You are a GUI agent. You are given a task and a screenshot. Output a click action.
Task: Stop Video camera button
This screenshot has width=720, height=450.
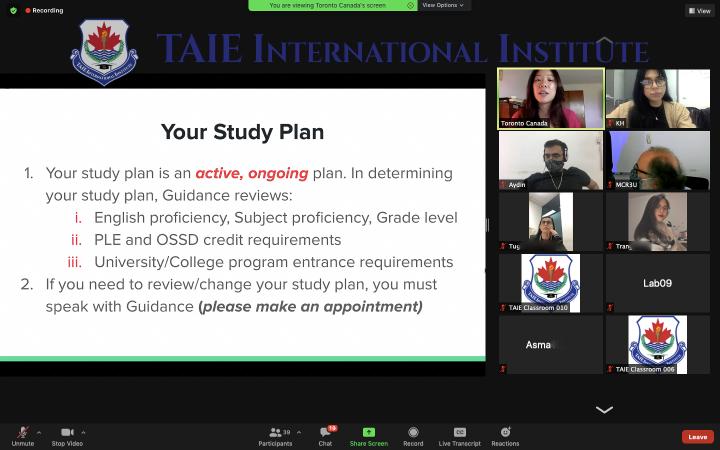[x=67, y=436]
